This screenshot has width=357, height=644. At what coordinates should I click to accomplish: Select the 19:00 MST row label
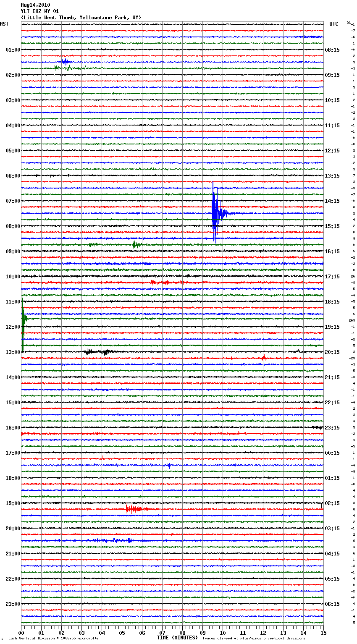(x=13, y=503)
